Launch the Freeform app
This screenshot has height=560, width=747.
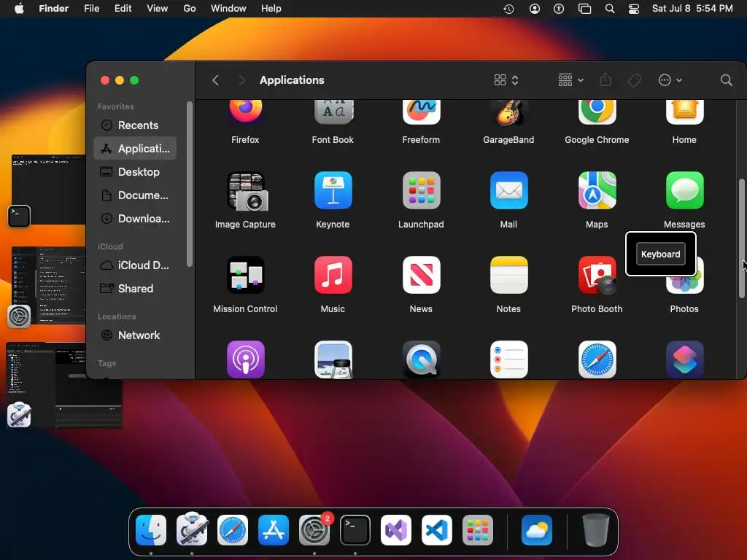421,112
